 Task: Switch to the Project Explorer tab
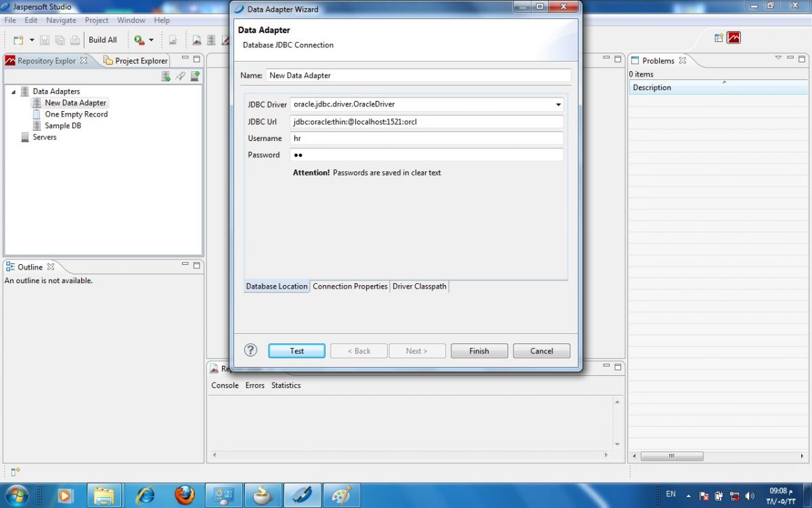[x=135, y=61]
